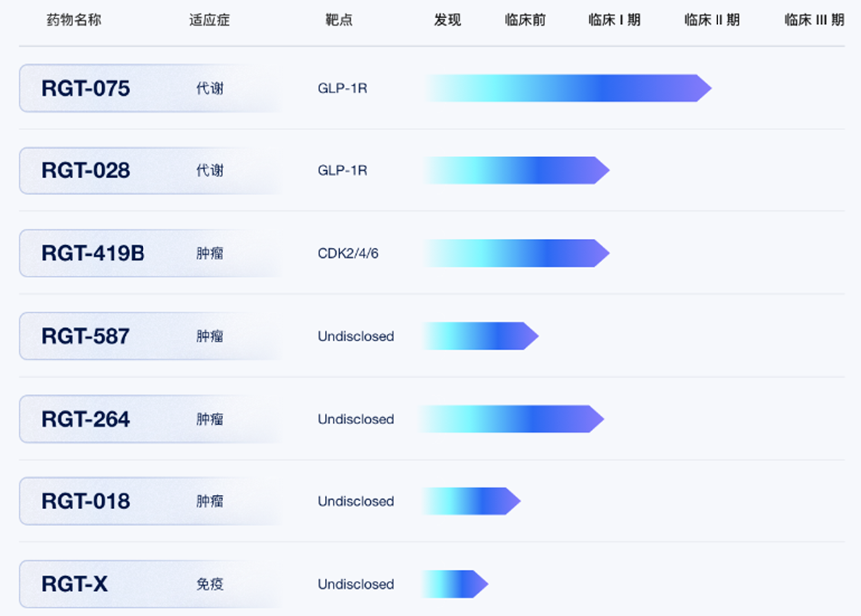Click the RGT-X drug name
Viewport: 861px width, 616px height.
tap(75, 585)
